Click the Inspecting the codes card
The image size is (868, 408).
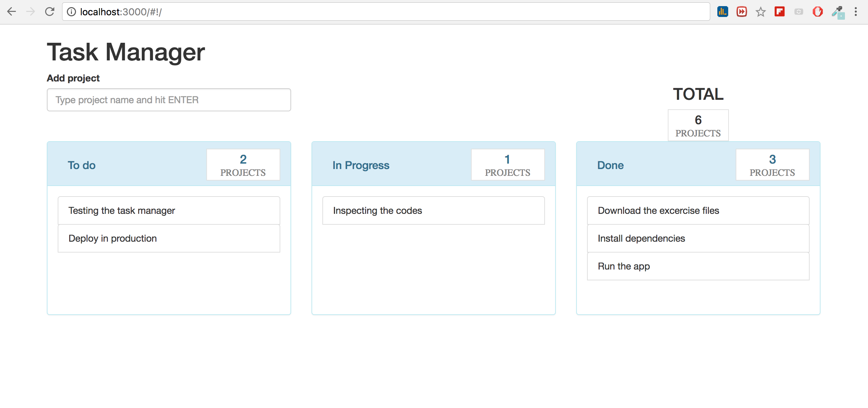coord(433,210)
